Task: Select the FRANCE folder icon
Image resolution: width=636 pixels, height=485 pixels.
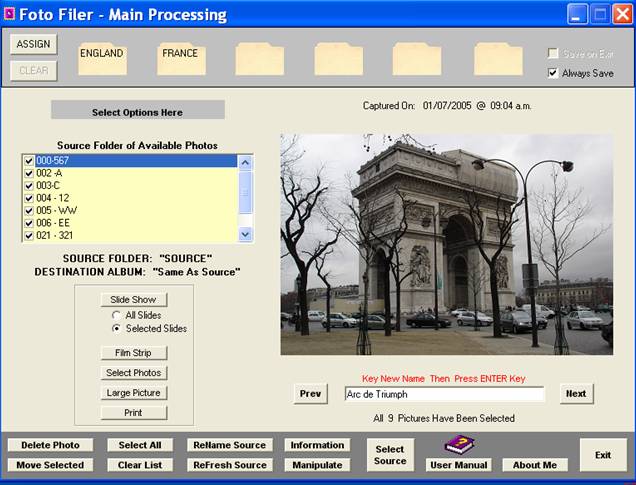Action: tap(181, 58)
